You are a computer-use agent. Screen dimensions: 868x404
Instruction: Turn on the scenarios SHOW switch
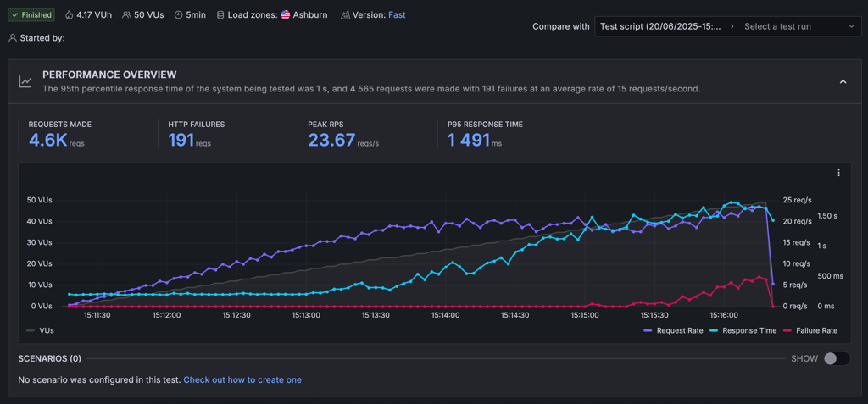pyautogui.click(x=837, y=358)
